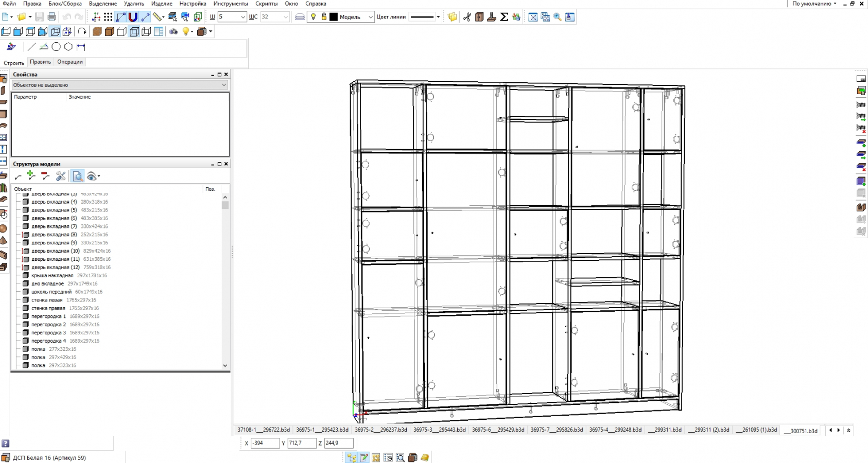
Task: Click the scissors cutting icon
Action: pyautogui.click(x=467, y=17)
